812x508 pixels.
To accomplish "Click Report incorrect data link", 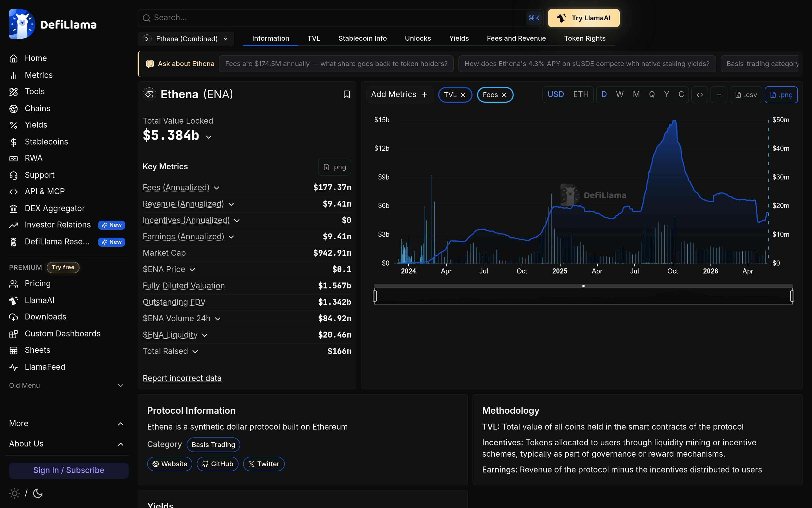I will click(x=182, y=378).
